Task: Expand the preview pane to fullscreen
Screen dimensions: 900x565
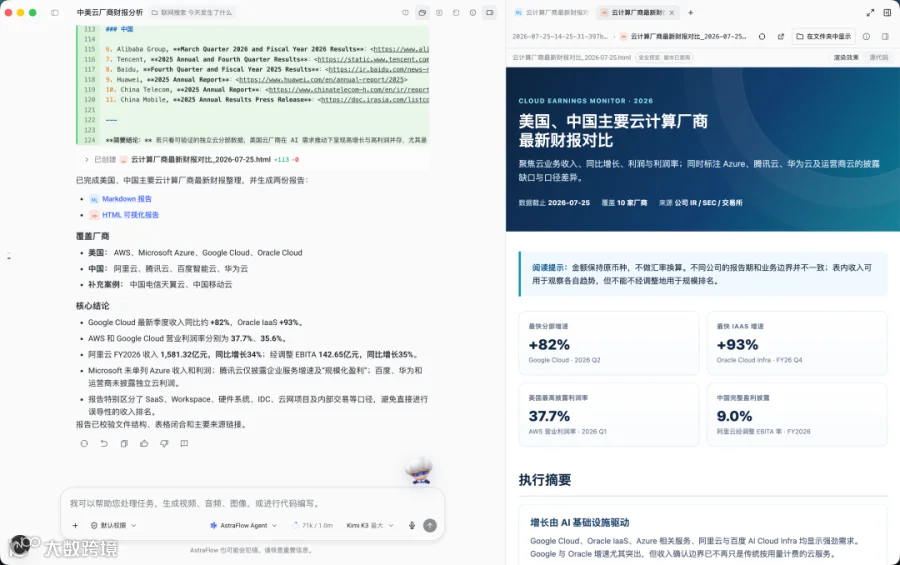Action: pyautogui.click(x=870, y=12)
